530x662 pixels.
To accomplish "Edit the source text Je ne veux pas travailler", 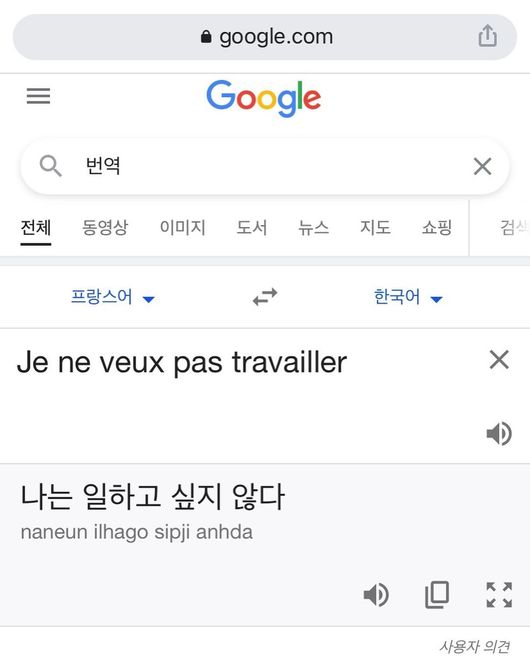I will coord(182,363).
